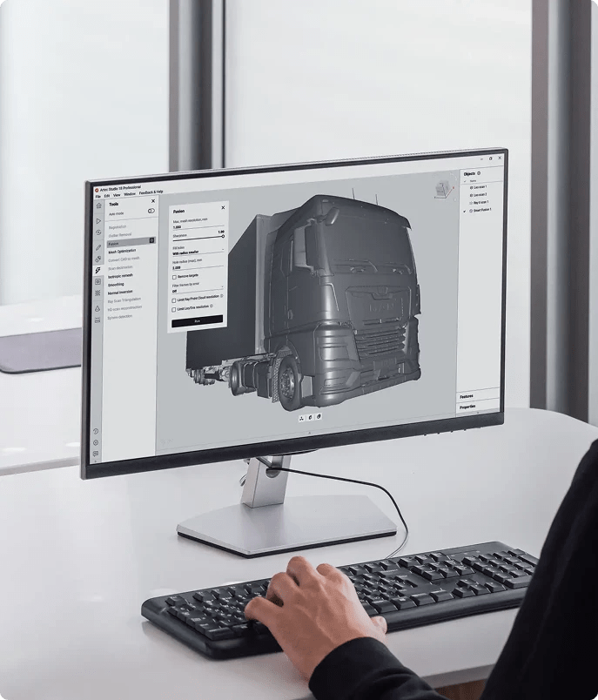
Task: Click the Sharpness slider handle
Action: pyautogui.click(x=223, y=236)
